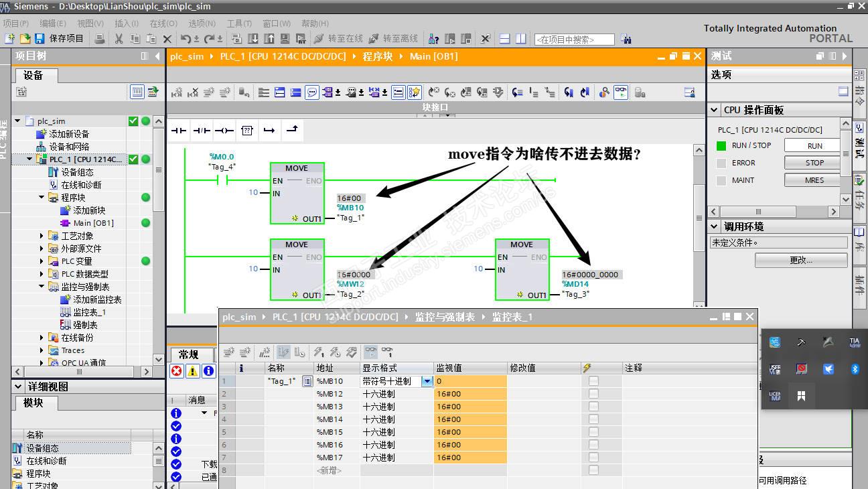Viewport: 868px width, 489px height.
Task: Undo the last action
Action: [x=186, y=39]
